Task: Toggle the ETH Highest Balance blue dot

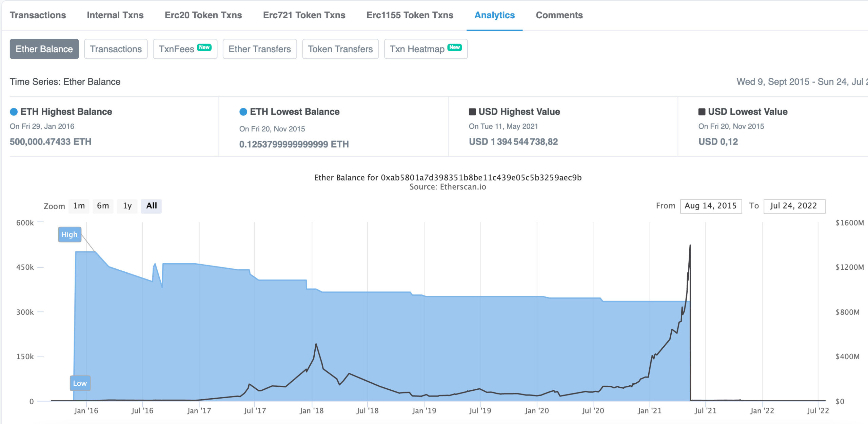Action: (14, 112)
